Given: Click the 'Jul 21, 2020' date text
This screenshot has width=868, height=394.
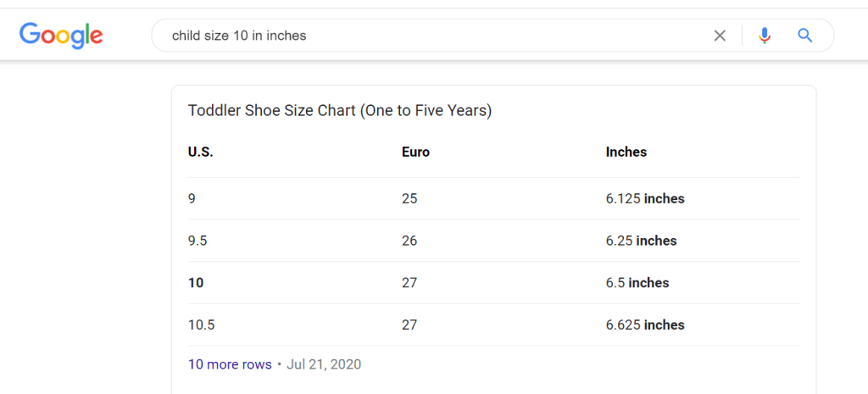Looking at the screenshot, I should pos(324,364).
